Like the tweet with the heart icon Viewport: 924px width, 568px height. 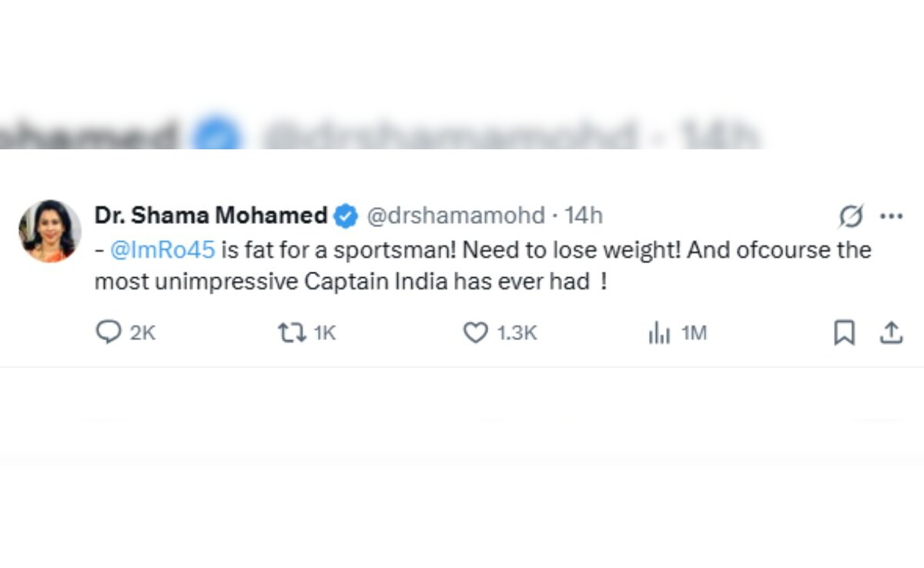(x=475, y=332)
